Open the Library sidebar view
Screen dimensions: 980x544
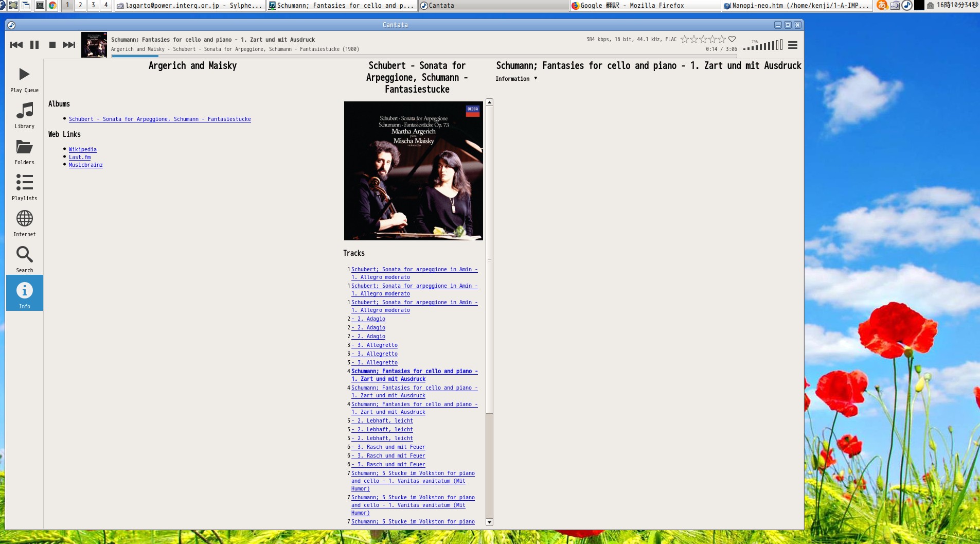click(24, 116)
